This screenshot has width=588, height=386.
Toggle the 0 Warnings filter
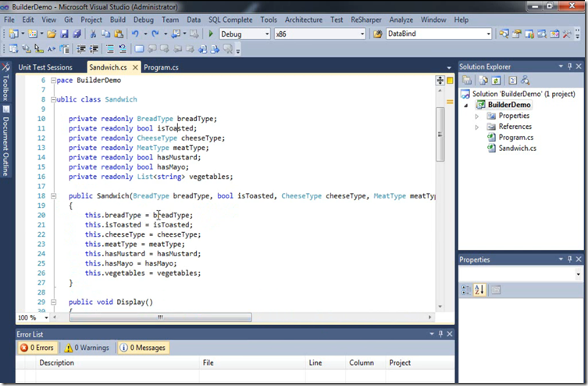click(87, 348)
